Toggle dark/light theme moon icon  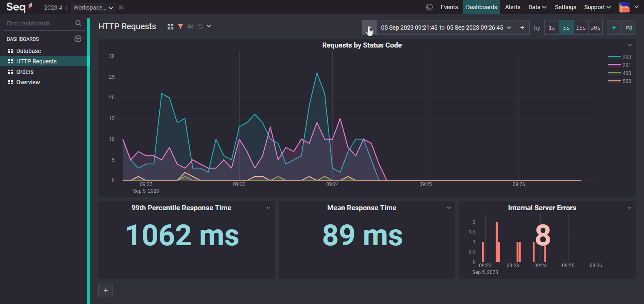point(429,7)
